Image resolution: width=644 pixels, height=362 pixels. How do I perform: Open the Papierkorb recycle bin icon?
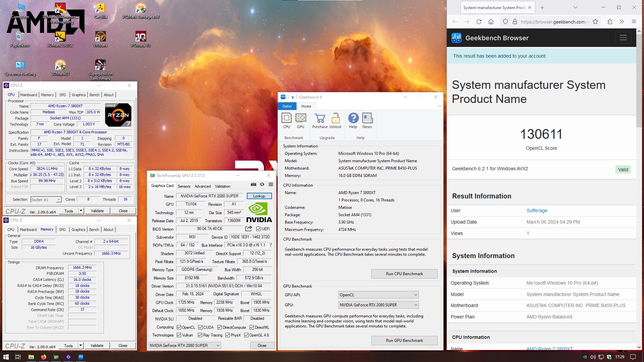click(x=20, y=39)
